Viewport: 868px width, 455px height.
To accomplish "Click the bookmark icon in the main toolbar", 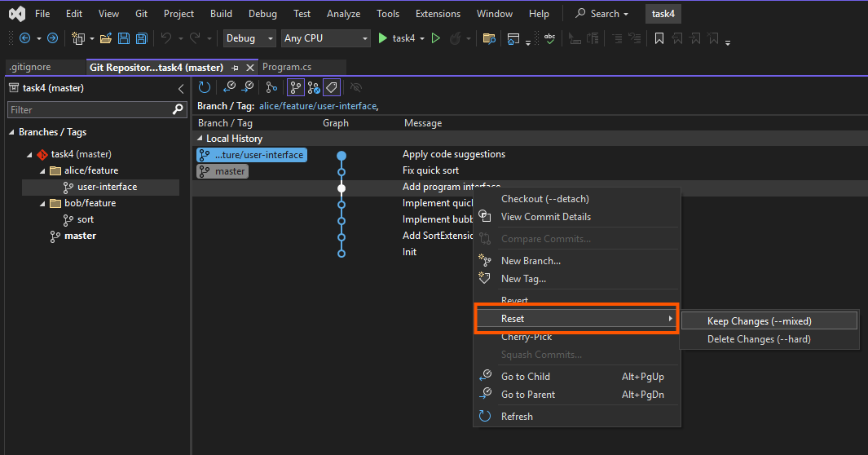I will point(659,38).
